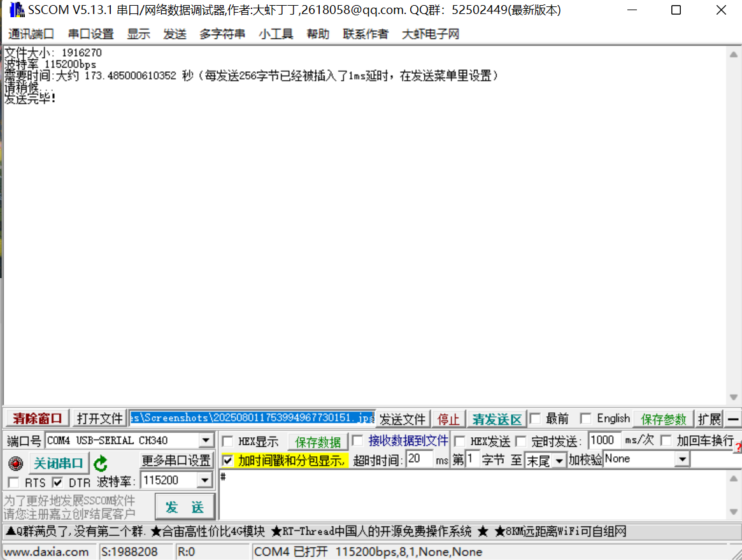Click the receive area scrollbar down arrow
Image resolution: width=742 pixels, height=560 pixels.
point(734,397)
